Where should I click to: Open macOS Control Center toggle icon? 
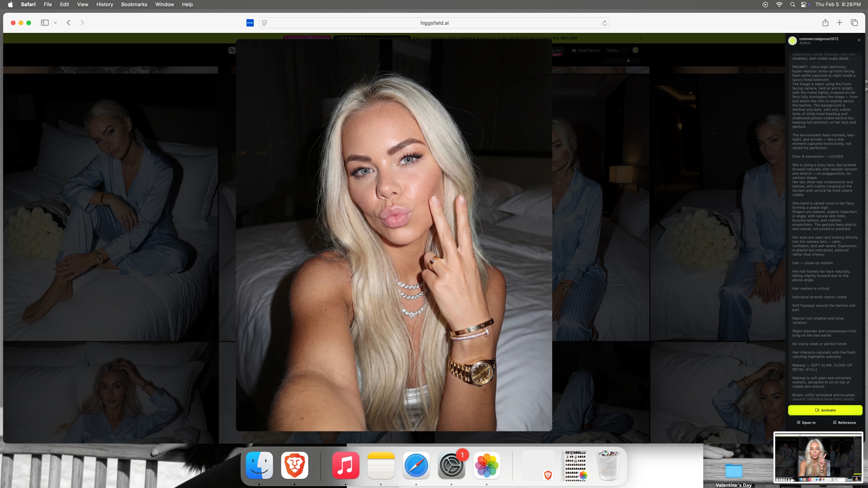[804, 4]
